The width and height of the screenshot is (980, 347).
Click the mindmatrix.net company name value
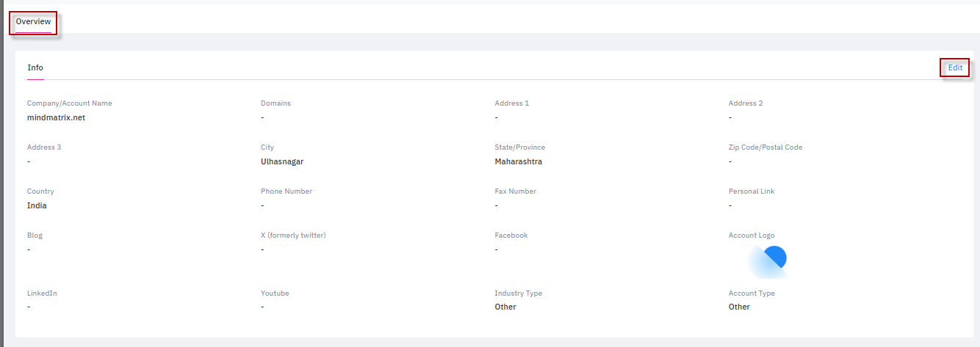[x=56, y=117]
